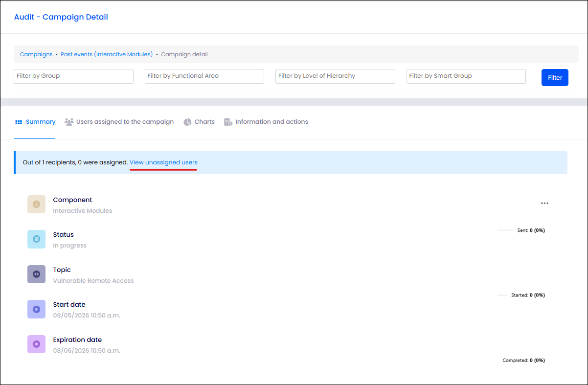This screenshot has width=588, height=385.
Task: Click the Filter by Smart Group field
Action: click(x=466, y=76)
